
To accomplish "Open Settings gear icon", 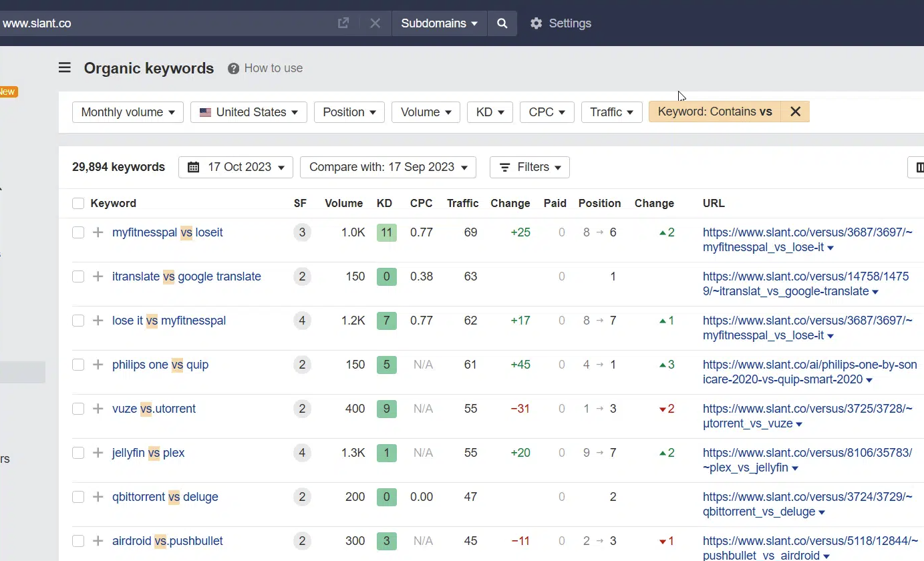I will 536,23.
